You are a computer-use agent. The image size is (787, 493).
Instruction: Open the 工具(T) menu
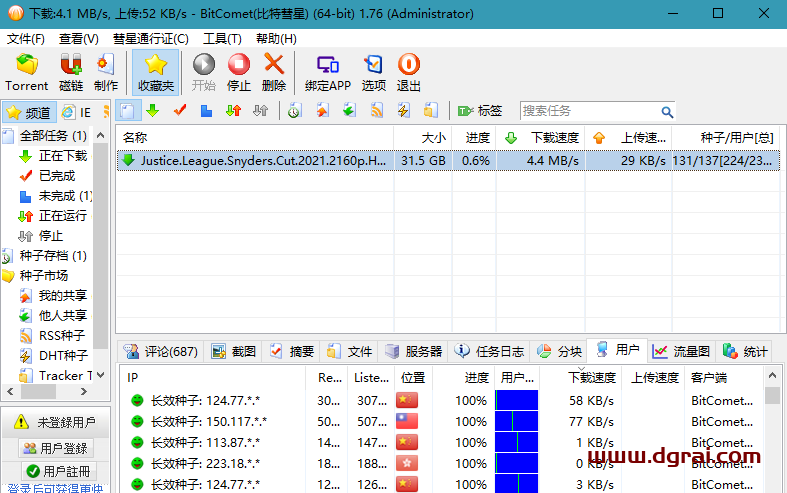pos(222,38)
